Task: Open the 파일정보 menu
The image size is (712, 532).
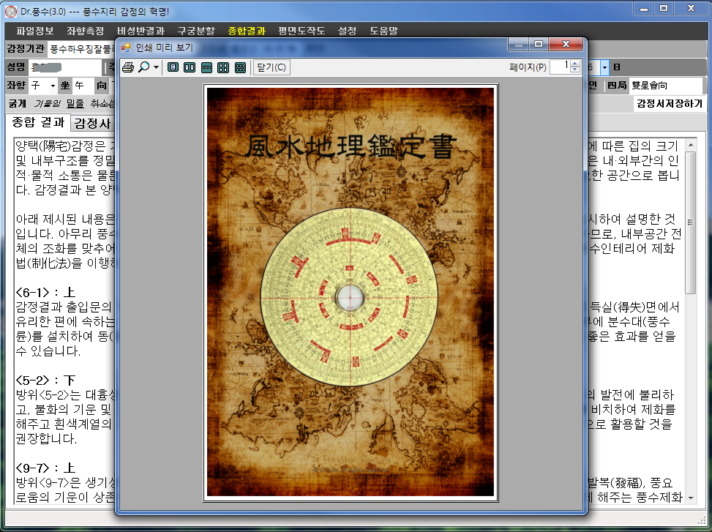Action: [35, 31]
